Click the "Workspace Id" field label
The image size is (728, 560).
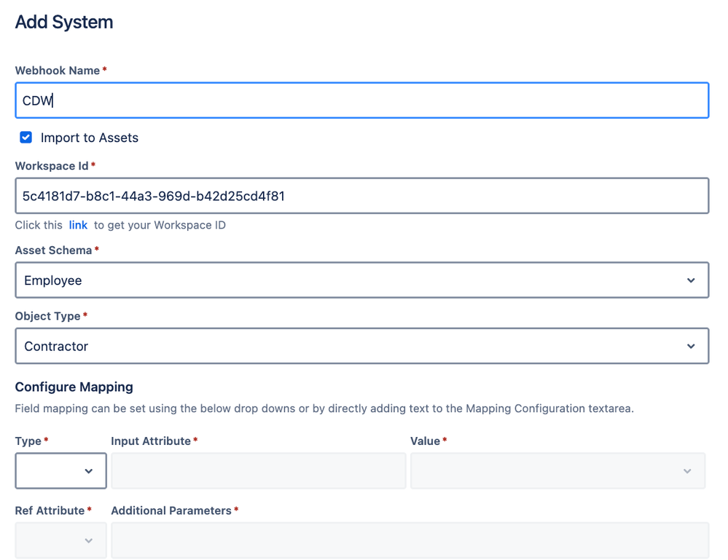click(x=52, y=166)
